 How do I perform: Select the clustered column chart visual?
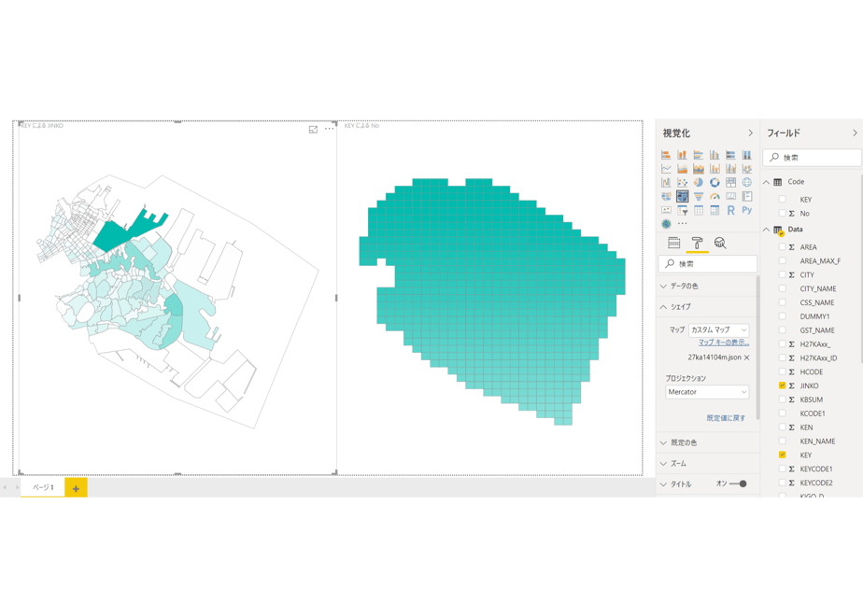[x=714, y=155]
